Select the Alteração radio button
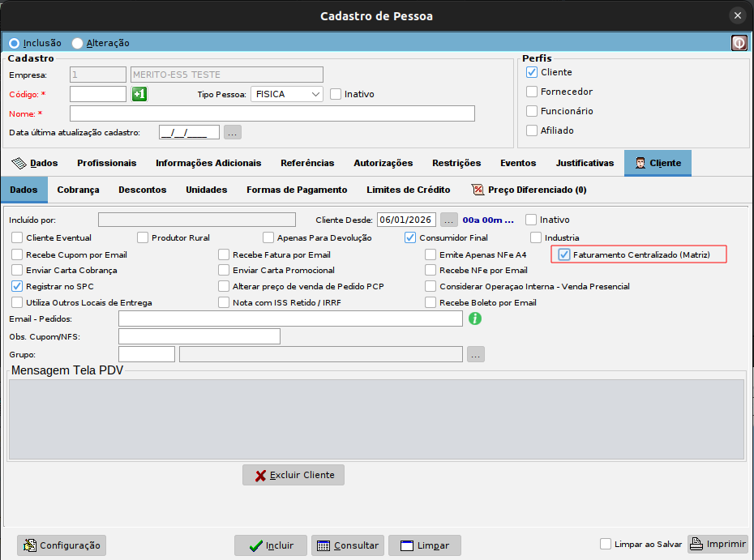754x560 pixels. pos(78,43)
